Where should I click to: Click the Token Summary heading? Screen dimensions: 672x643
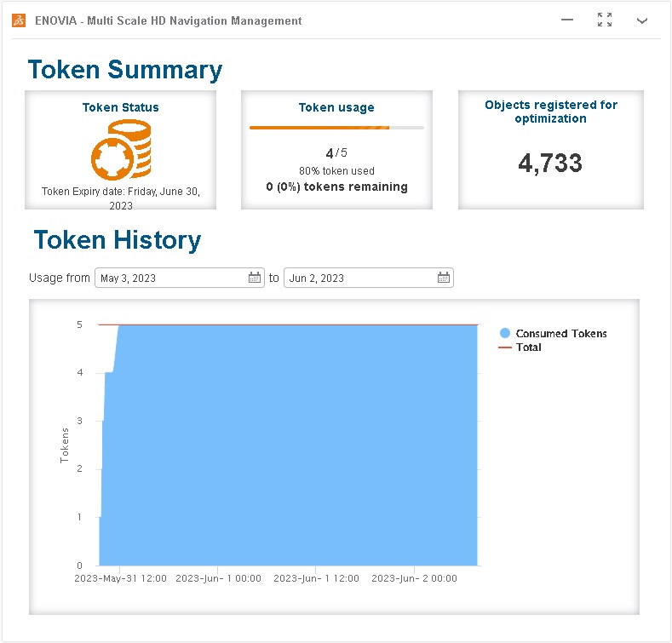pos(125,70)
